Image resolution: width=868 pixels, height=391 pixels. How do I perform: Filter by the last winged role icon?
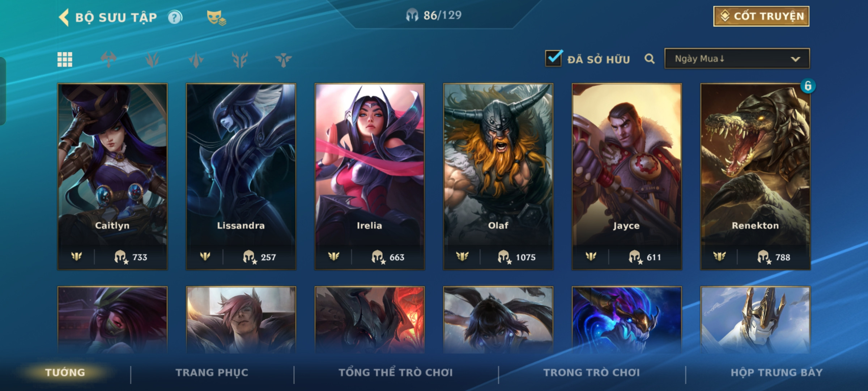click(x=283, y=60)
